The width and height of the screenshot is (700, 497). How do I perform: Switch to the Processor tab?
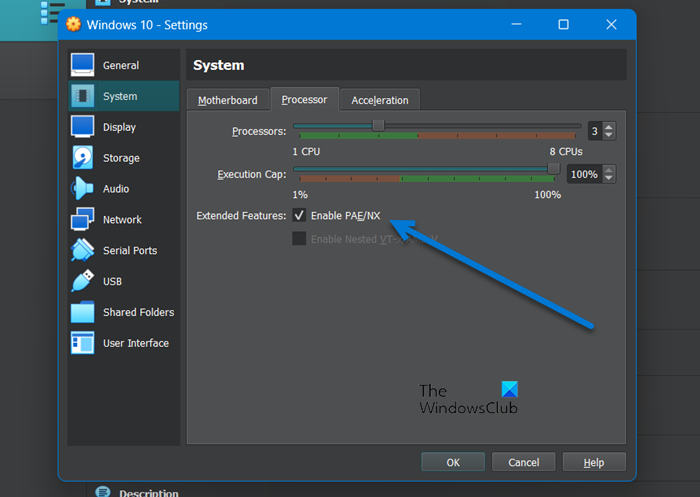pos(304,99)
